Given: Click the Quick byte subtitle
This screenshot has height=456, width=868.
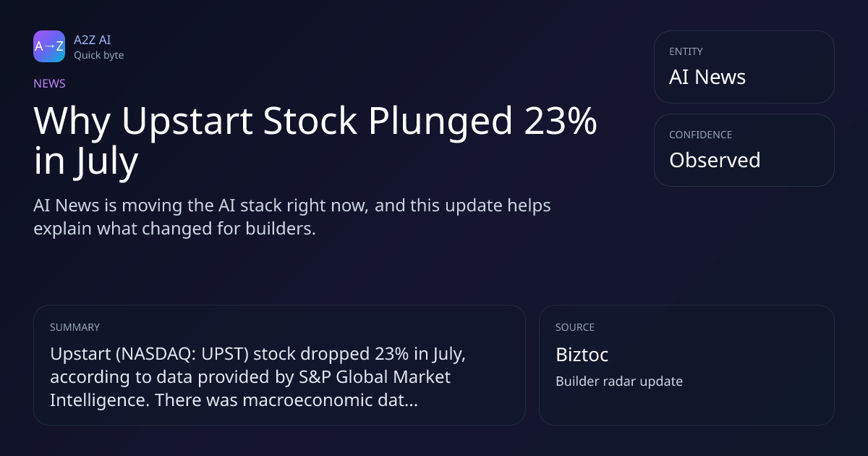Looking at the screenshot, I should (98, 55).
